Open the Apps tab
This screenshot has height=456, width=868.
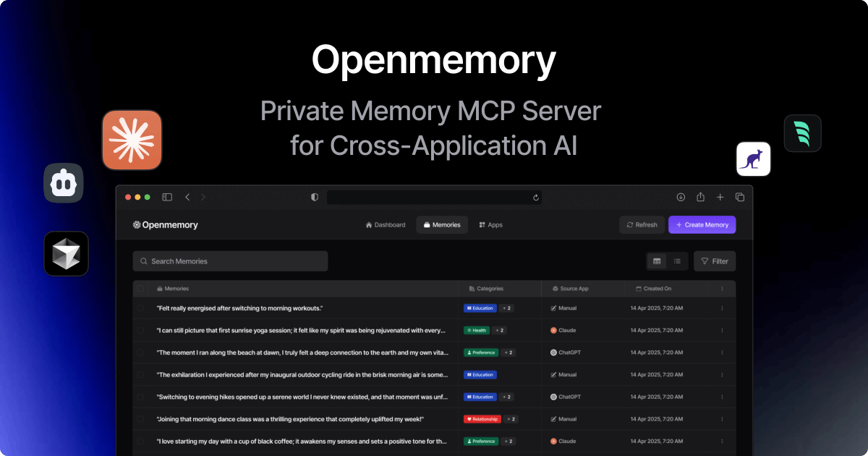pos(490,225)
